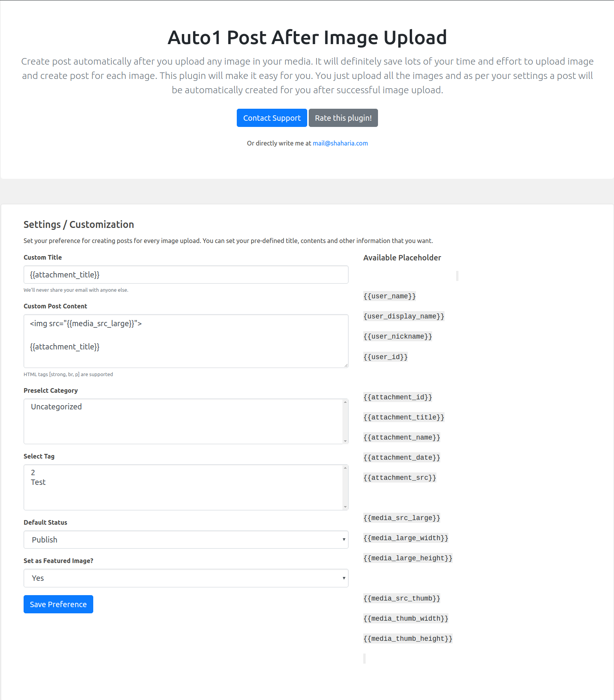The height and width of the screenshot is (700, 614).
Task: Click the {{attachment_title}} placeholder in the list
Action: (x=404, y=418)
